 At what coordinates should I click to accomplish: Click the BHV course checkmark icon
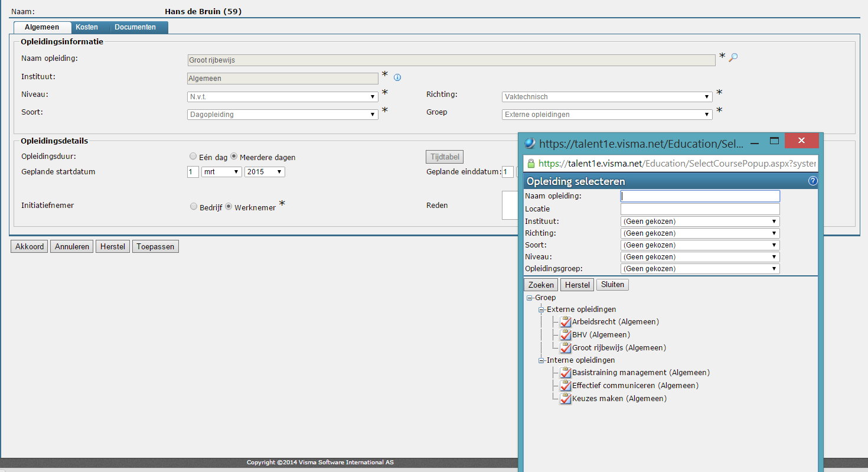coord(565,335)
